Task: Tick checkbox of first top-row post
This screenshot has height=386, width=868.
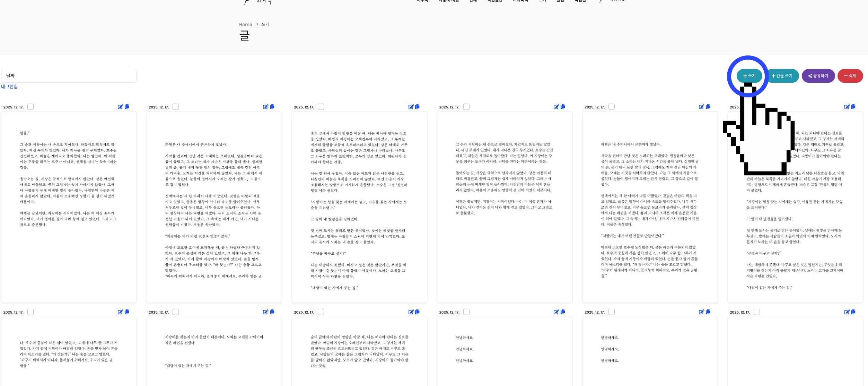Action: pyautogui.click(x=30, y=107)
